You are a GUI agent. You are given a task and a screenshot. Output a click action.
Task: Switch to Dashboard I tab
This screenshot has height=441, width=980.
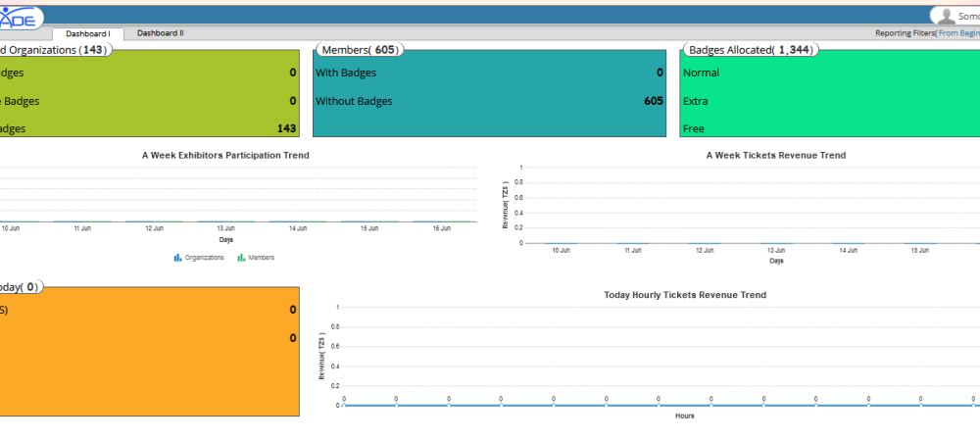click(x=88, y=33)
